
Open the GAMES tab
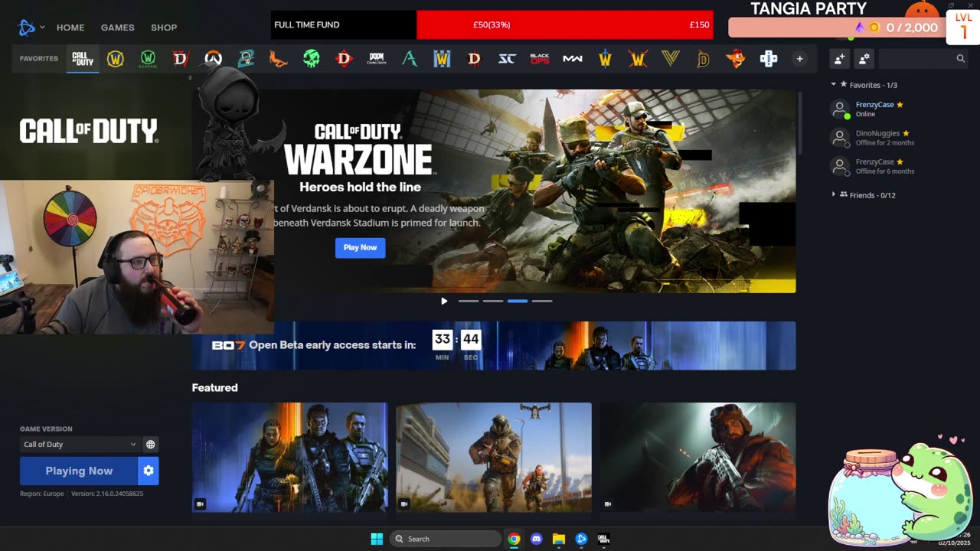point(118,28)
